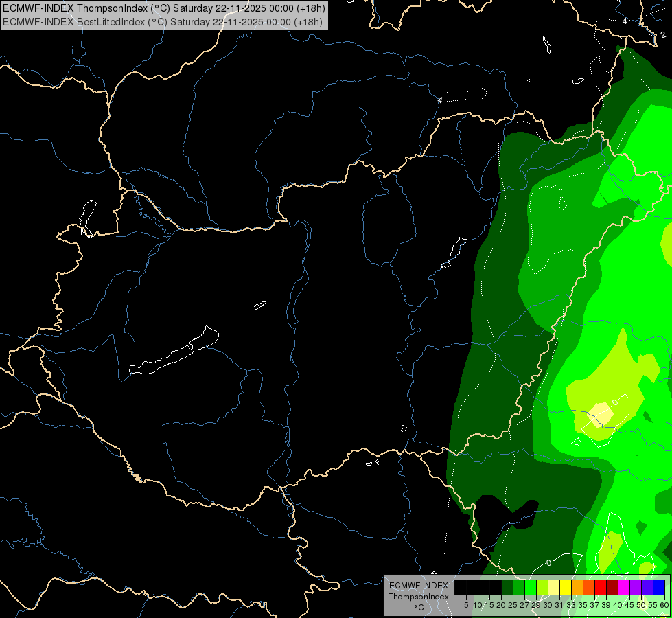672x618 pixels.
Task: Click the legend tick value 20
Action: coord(501,605)
